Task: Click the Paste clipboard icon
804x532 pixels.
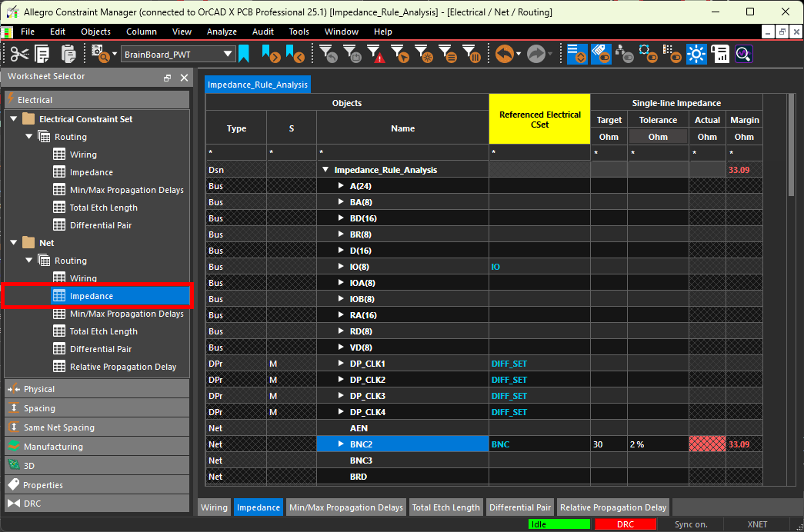Action: click(x=68, y=54)
